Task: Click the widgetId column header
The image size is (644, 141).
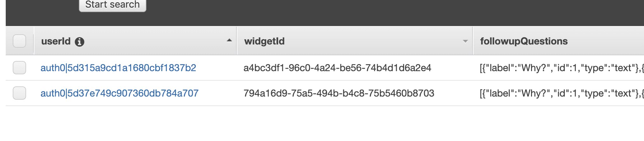Action: 264,41
